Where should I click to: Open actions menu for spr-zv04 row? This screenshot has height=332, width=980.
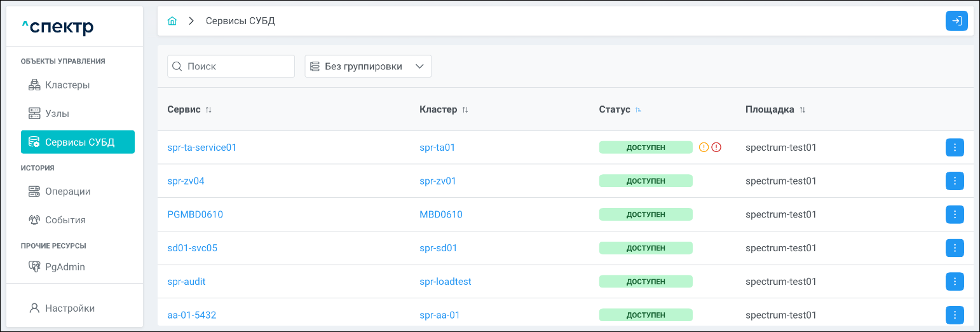(955, 181)
